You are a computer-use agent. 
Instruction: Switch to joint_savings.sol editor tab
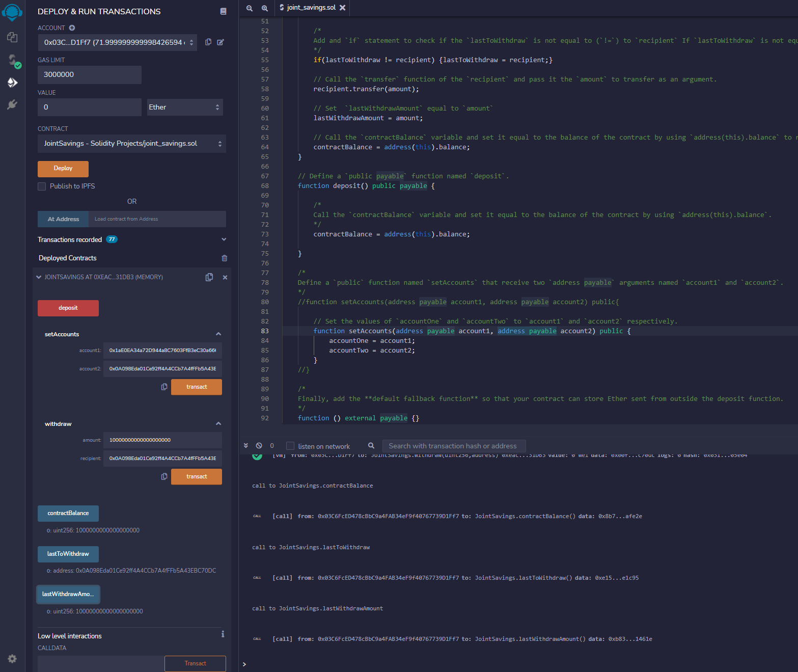pyautogui.click(x=312, y=8)
